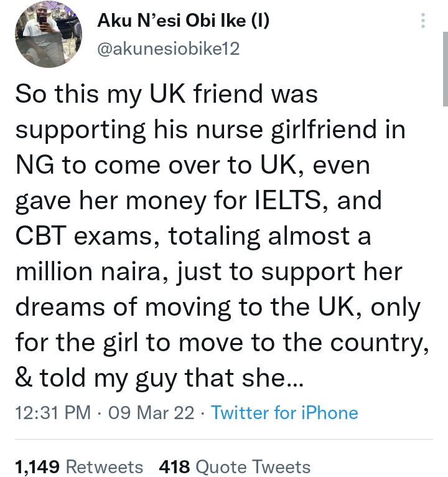The width and height of the screenshot is (448, 477).
Task: Click the "Quote Tweets" label
Action: [253, 466]
